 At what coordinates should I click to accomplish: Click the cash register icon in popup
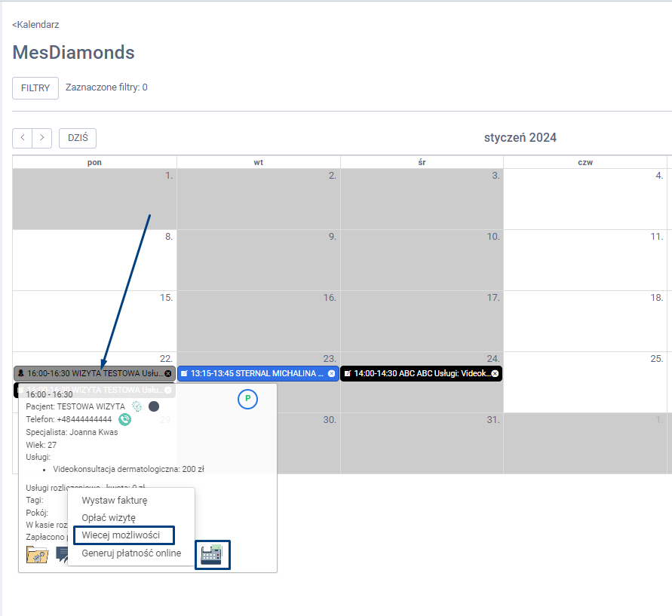point(212,554)
